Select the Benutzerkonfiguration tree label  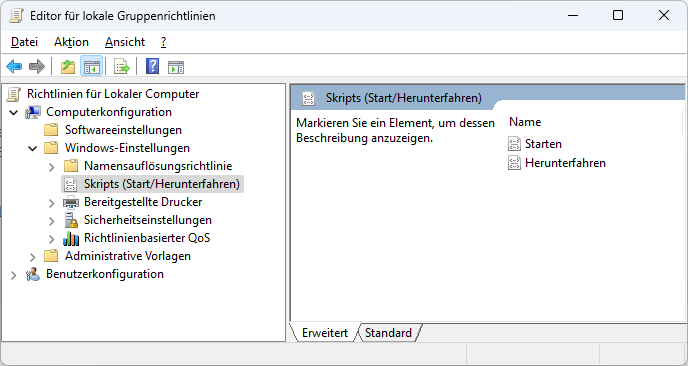(105, 274)
